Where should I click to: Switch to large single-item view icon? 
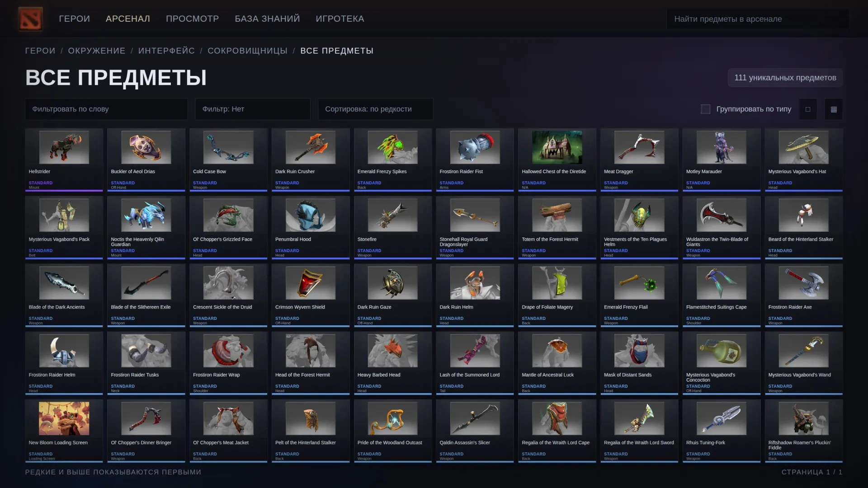click(x=808, y=109)
